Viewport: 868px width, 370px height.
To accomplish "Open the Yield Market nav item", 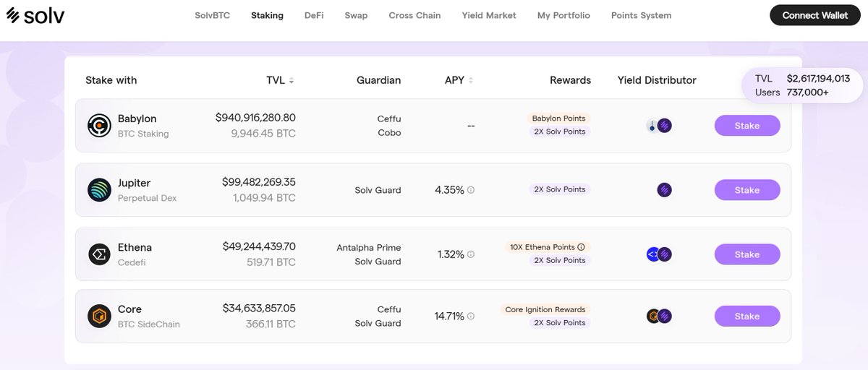I will pyautogui.click(x=489, y=15).
